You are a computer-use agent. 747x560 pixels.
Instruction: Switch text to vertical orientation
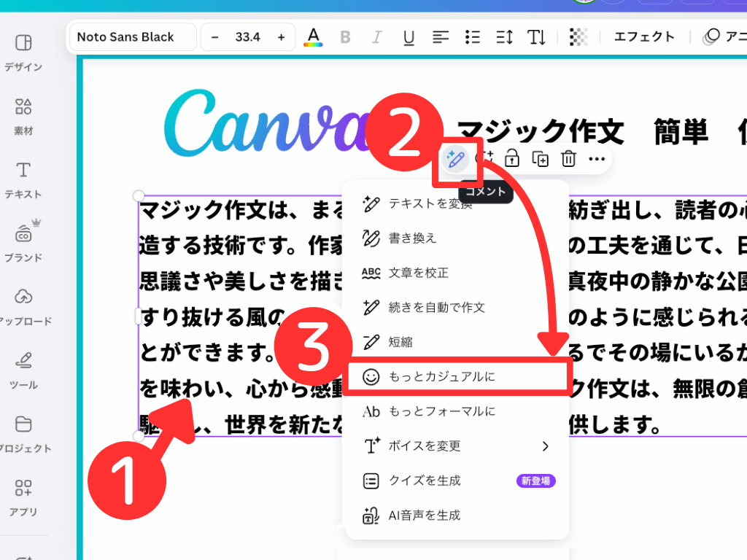point(537,36)
